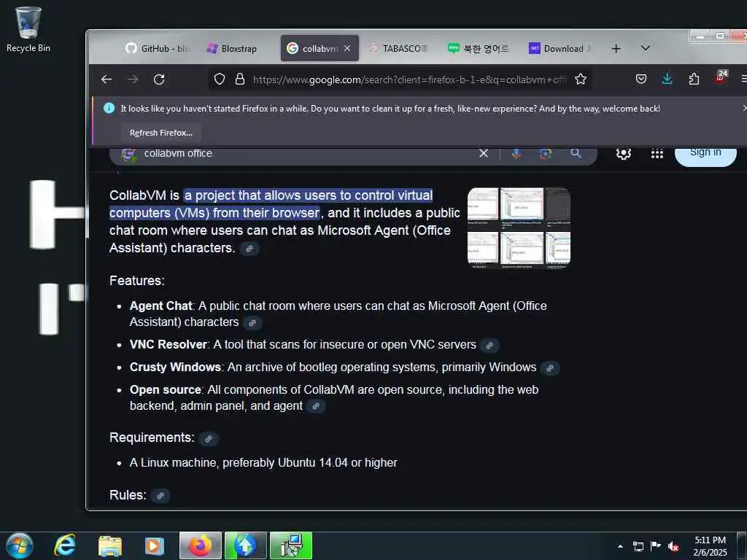Open Google quick settings gear
Screen dimensions: 747x560
624,153
